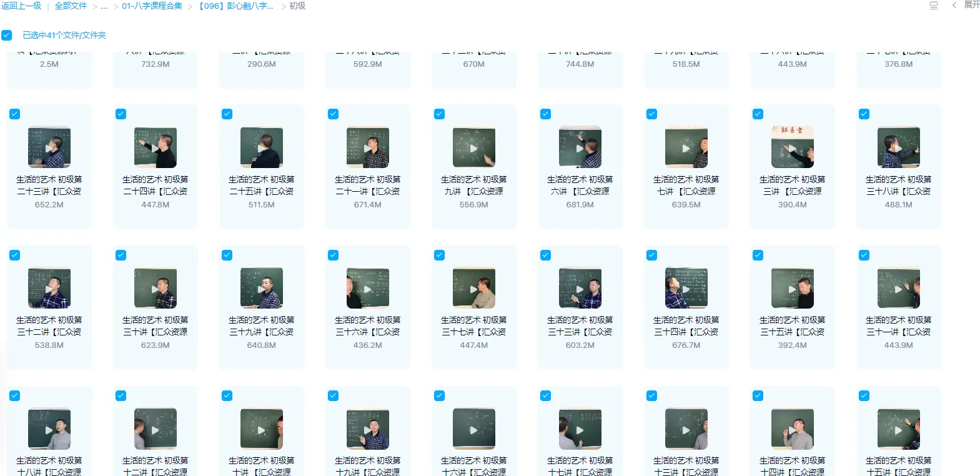Play the 三十六讲 video thumbnail
This screenshot has height=476, width=980.
pos(368,288)
